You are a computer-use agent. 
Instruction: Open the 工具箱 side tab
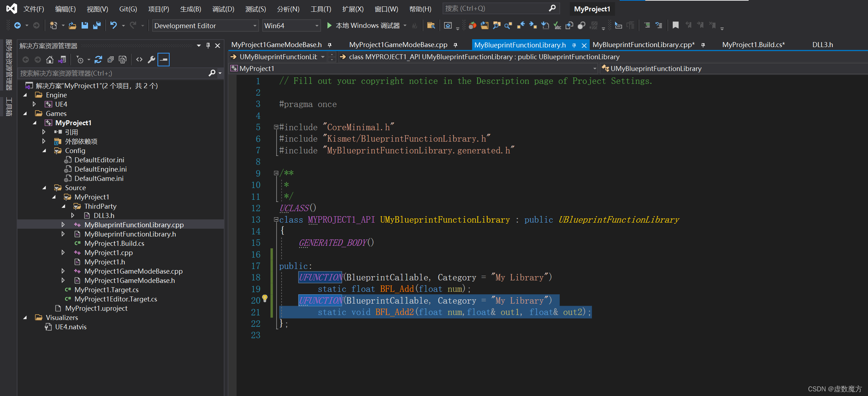pyautogui.click(x=9, y=106)
